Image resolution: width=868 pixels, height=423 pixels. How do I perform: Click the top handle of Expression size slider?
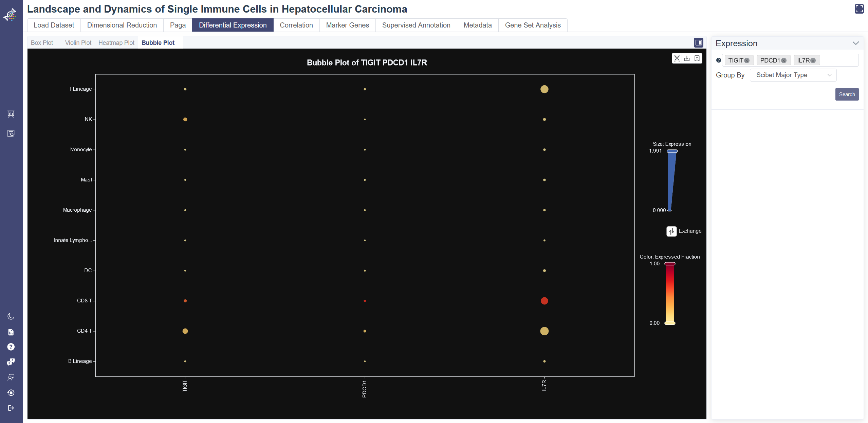coord(672,151)
